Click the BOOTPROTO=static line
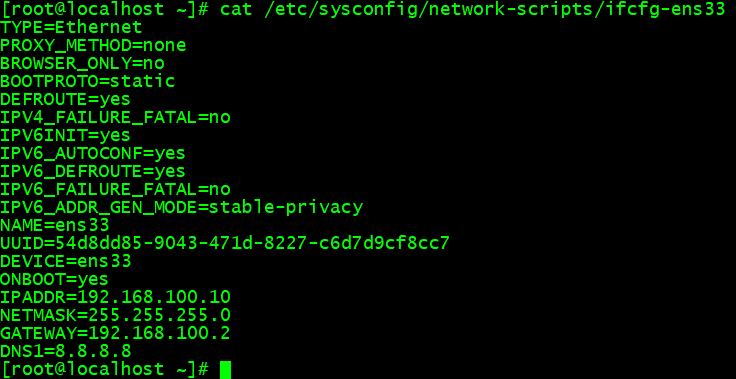 87,81
